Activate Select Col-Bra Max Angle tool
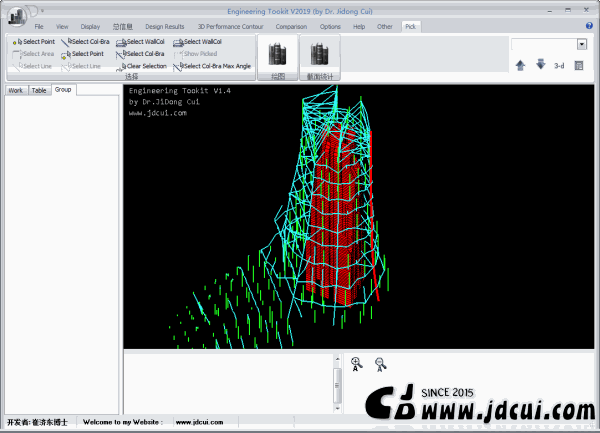The height and width of the screenshot is (433, 600). click(212, 66)
